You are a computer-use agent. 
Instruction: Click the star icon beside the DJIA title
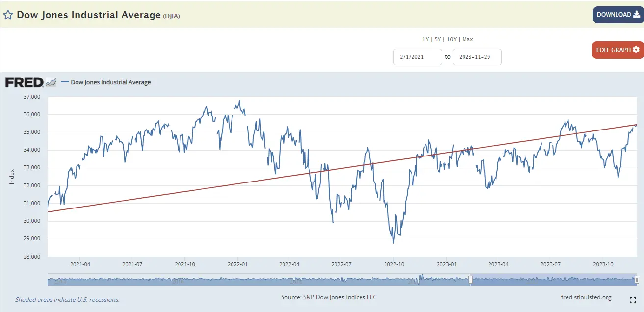point(8,15)
